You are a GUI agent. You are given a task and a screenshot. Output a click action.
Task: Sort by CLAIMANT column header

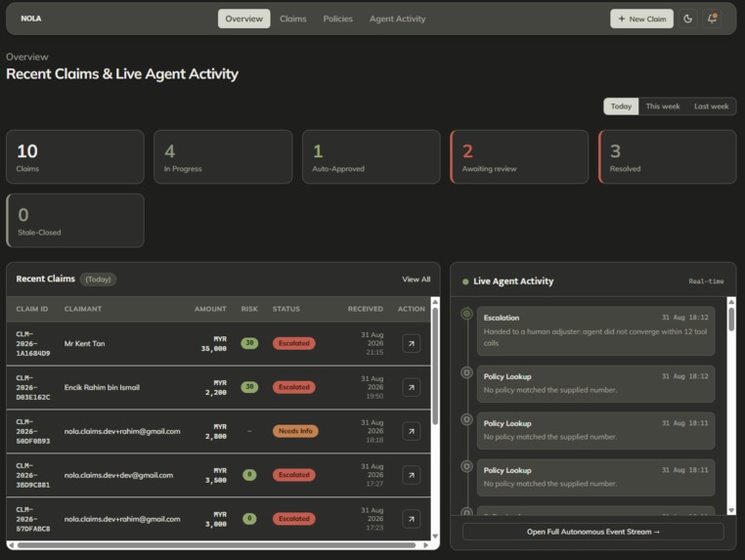point(83,309)
